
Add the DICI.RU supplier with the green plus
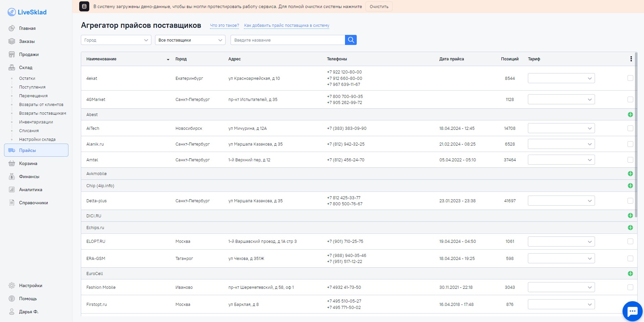coord(630,216)
